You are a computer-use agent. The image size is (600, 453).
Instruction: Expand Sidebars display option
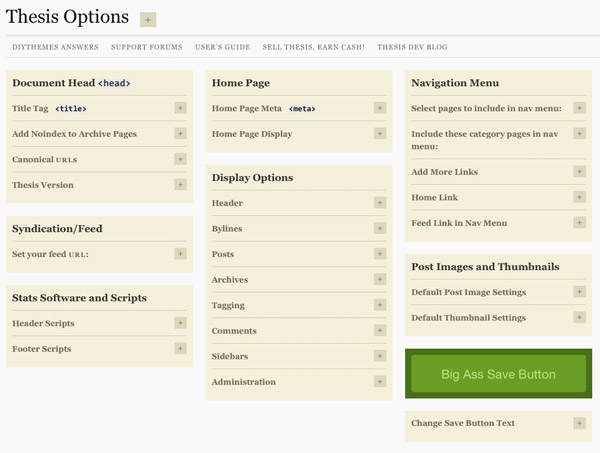380,356
